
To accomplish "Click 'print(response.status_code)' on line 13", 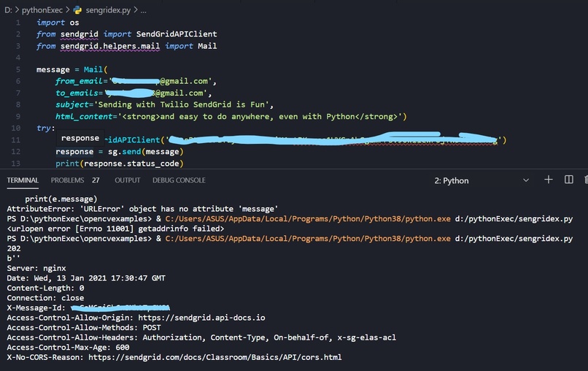I will pyautogui.click(x=120, y=164).
